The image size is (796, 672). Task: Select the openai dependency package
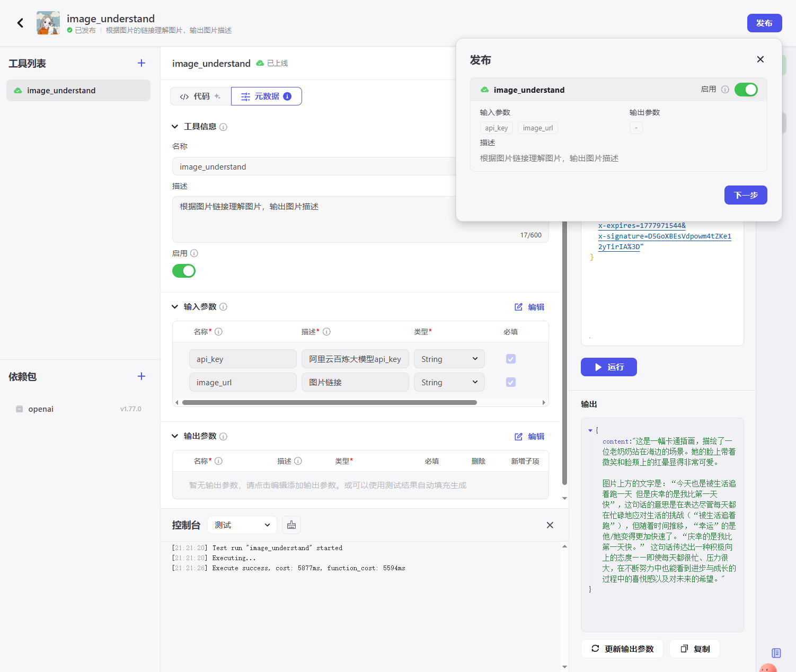point(78,409)
